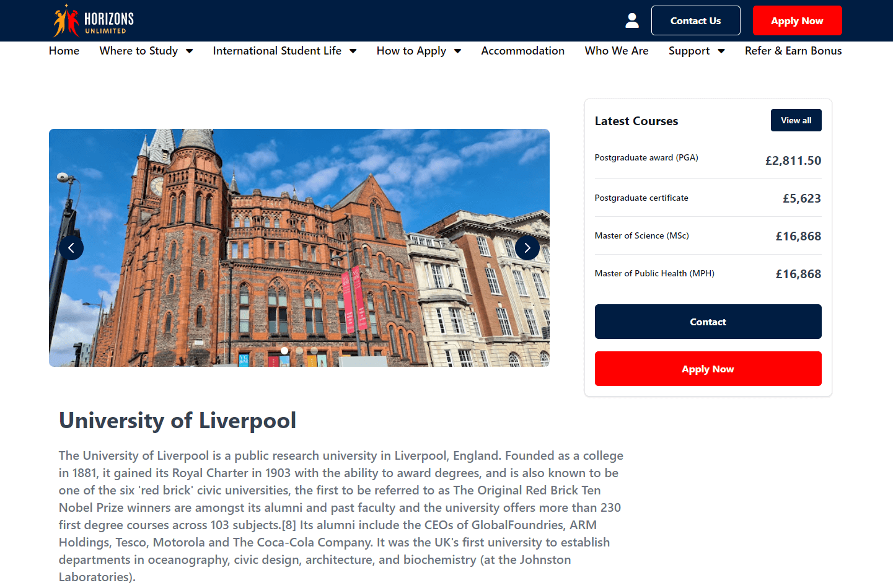Screen dimensions: 893x588
Task: Open Refer & Earn Bonus page
Action: (x=793, y=51)
